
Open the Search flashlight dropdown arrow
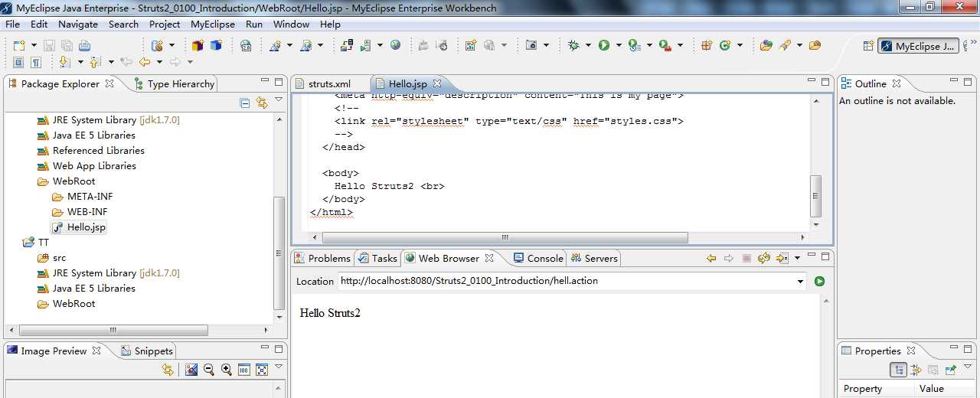pos(799,46)
